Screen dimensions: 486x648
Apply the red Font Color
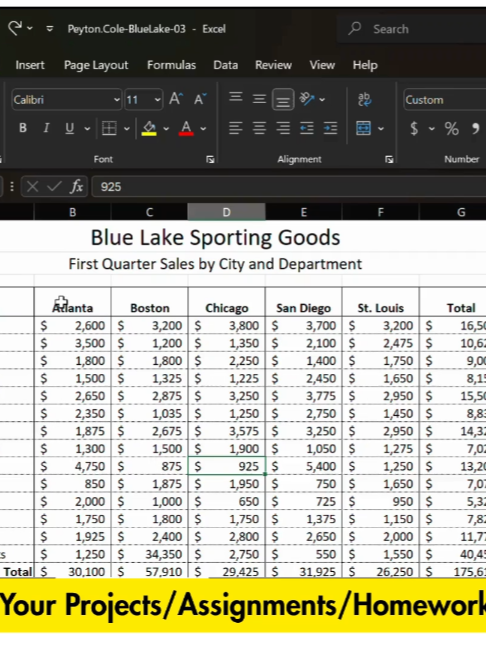pos(186,129)
